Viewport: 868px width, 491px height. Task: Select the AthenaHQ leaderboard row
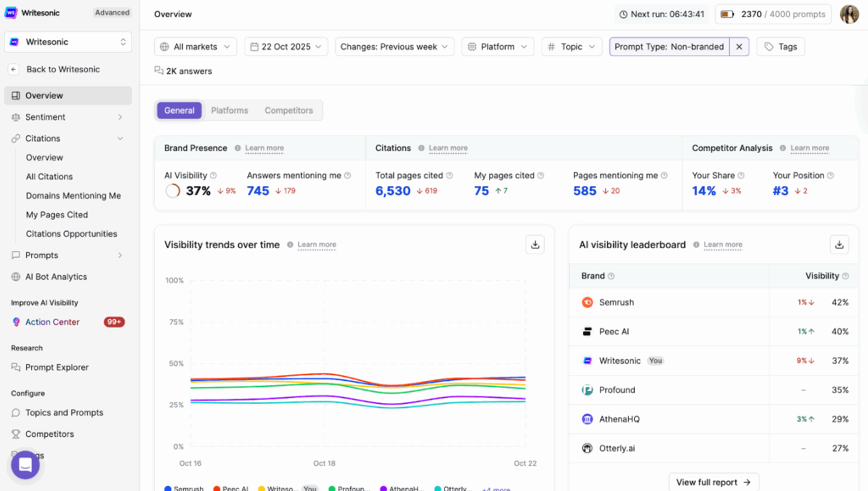714,419
